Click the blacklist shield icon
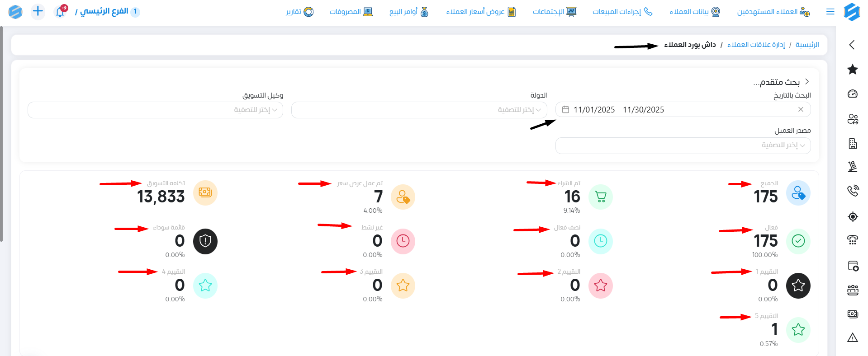This screenshot has width=868, height=356. pos(205,241)
